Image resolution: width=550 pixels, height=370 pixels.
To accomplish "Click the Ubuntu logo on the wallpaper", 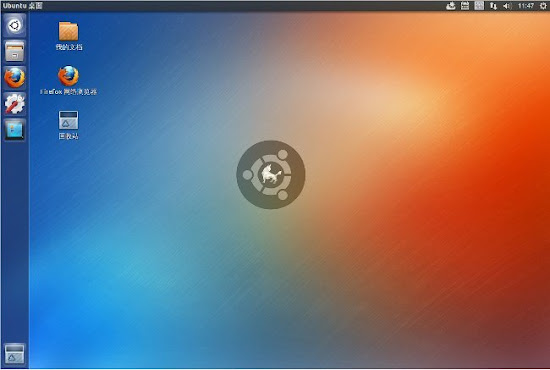I will pyautogui.click(x=271, y=175).
